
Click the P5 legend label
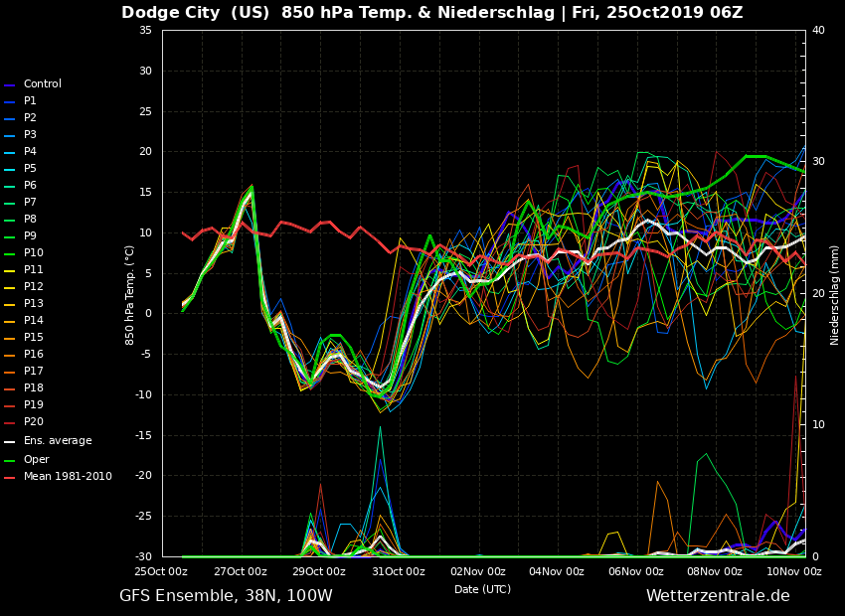30,168
